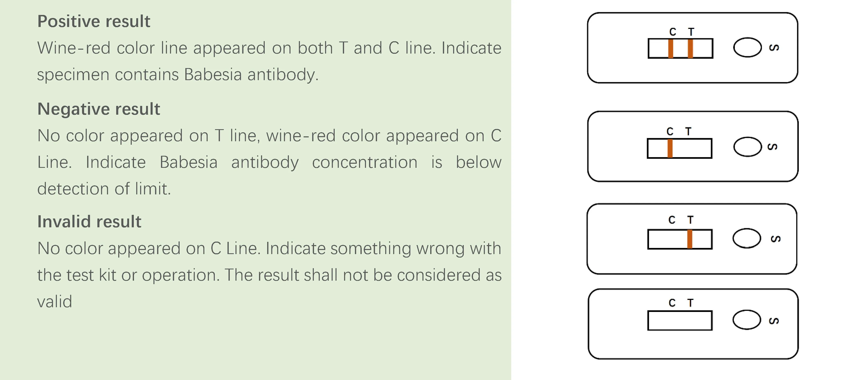Click the S label on the top cassette
This screenshot has width=868, height=380.
coord(774,47)
